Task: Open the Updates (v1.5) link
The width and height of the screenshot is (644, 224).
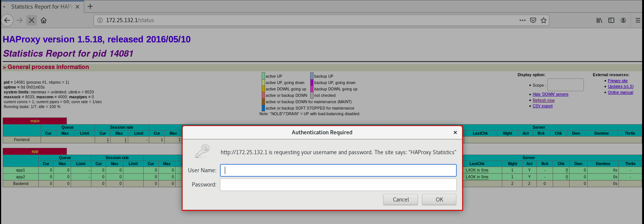Action: coord(621,87)
